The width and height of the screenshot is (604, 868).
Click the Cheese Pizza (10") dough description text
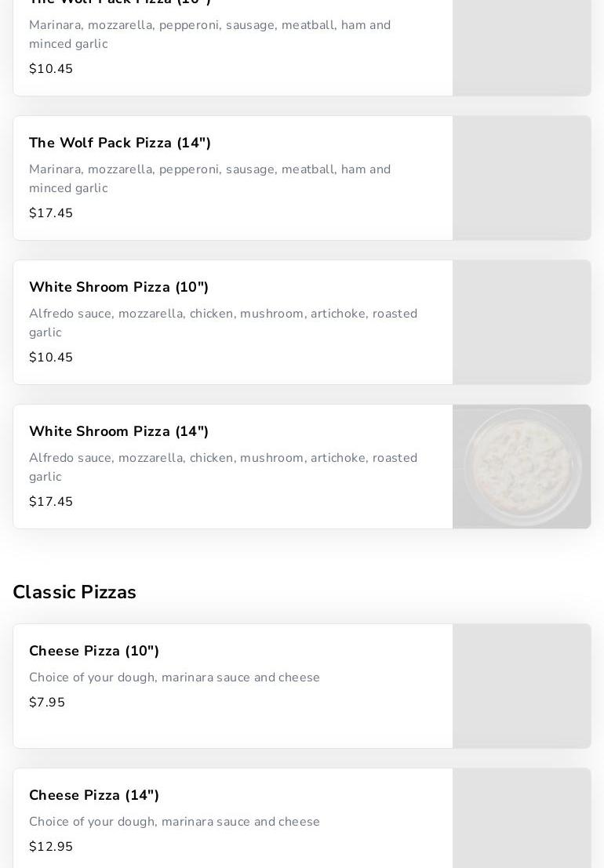[x=174, y=677]
